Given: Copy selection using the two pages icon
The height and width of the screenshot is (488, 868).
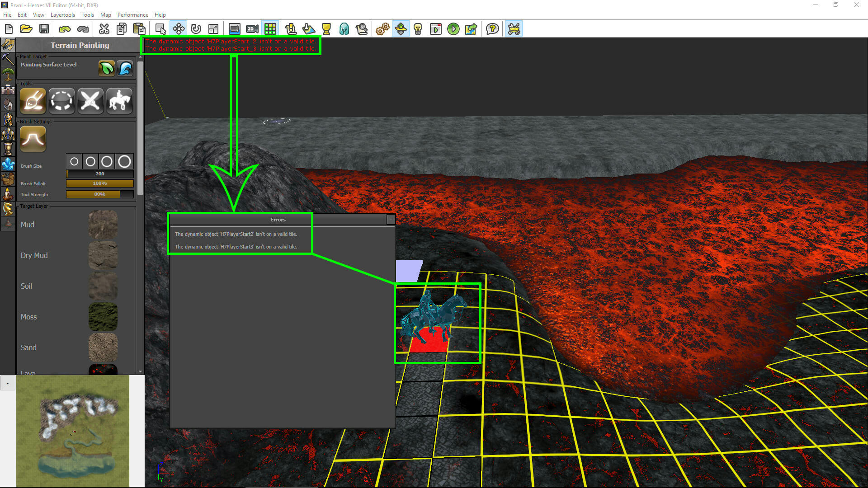Looking at the screenshot, I should click(x=122, y=29).
